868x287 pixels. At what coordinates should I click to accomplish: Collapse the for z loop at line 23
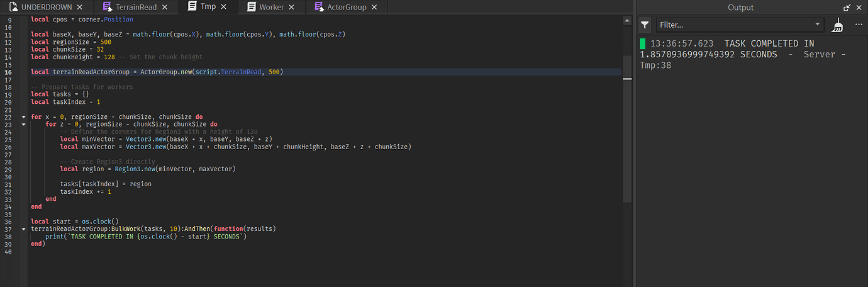23,125
